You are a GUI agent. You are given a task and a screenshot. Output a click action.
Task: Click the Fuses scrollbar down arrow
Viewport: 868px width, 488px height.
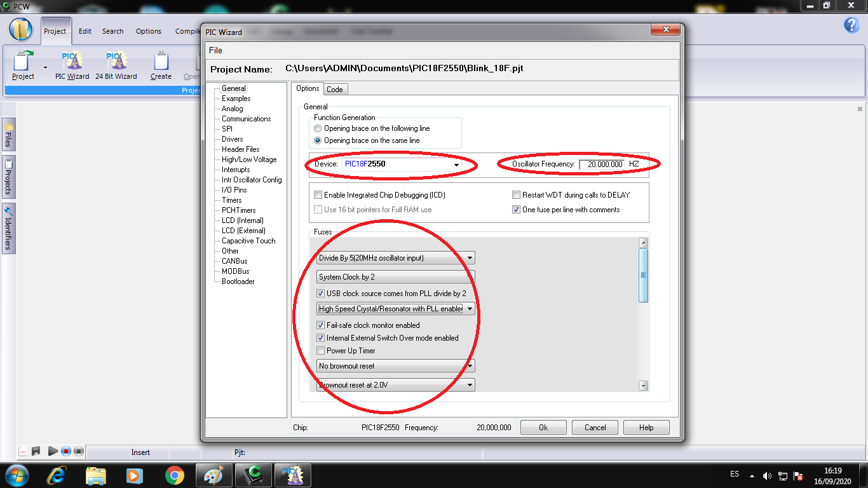pos(643,386)
